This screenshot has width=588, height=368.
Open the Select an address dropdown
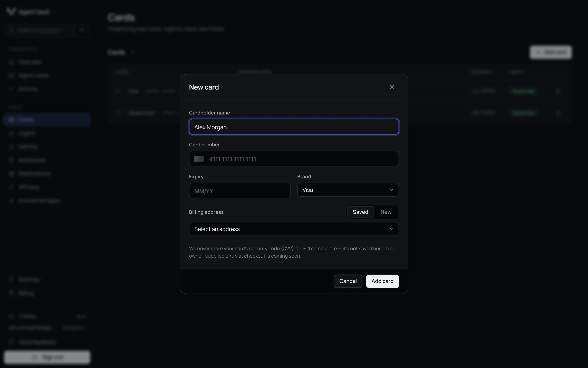[x=294, y=229]
